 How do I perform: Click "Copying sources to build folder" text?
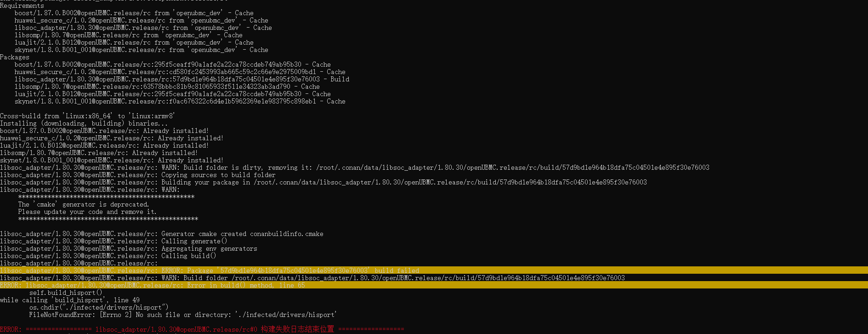click(x=218, y=175)
